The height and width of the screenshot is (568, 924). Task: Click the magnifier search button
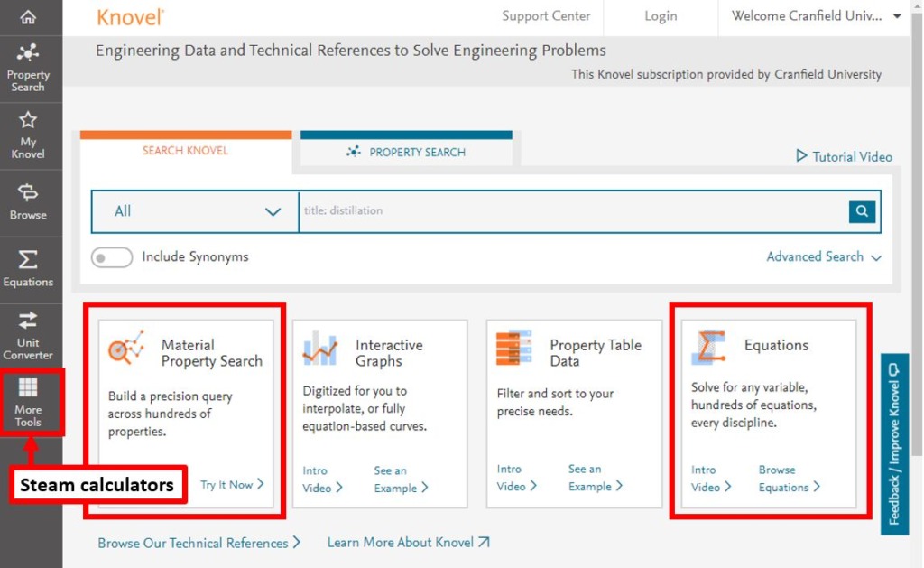[x=862, y=211]
